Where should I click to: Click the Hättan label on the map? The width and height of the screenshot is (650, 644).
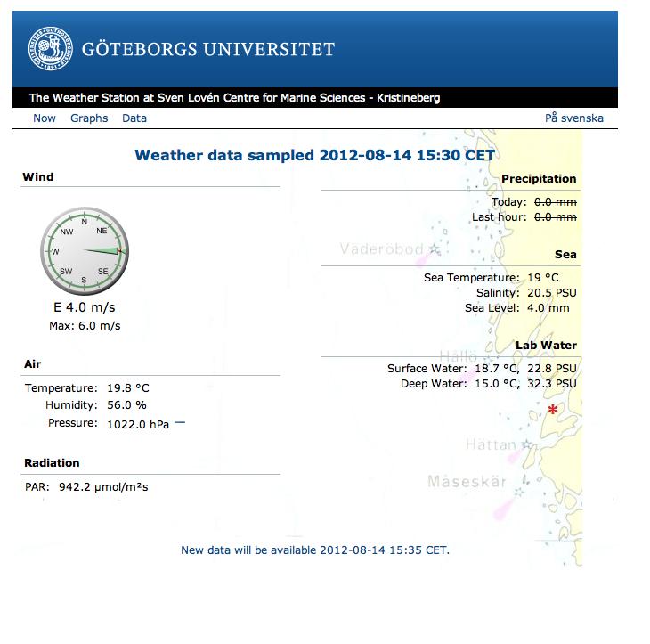pyautogui.click(x=491, y=444)
